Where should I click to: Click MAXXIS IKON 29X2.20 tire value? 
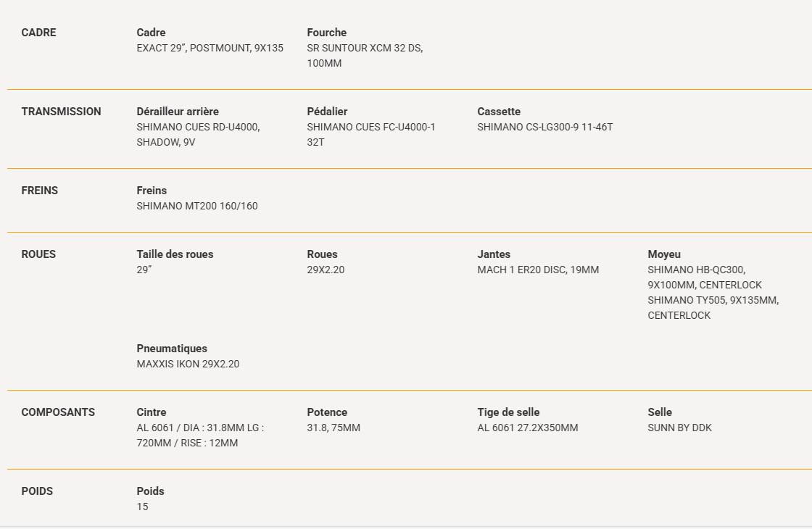(188, 364)
